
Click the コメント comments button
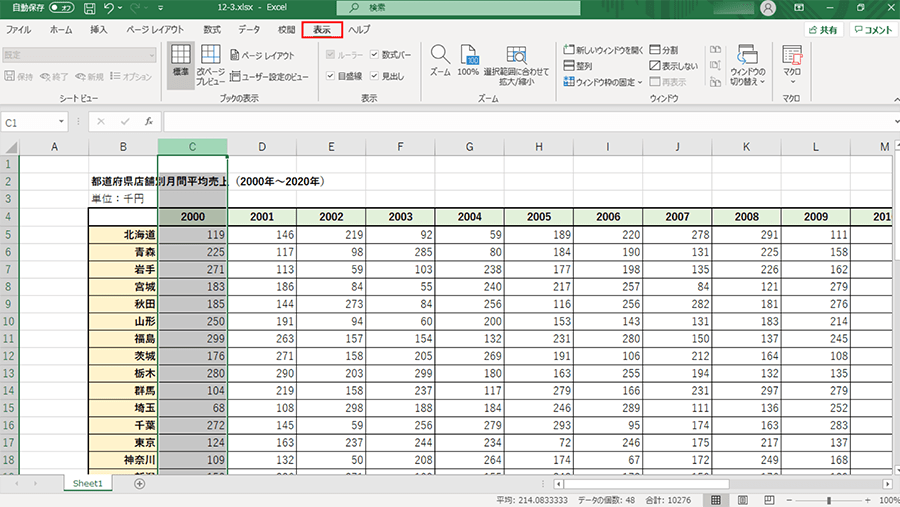(x=873, y=30)
